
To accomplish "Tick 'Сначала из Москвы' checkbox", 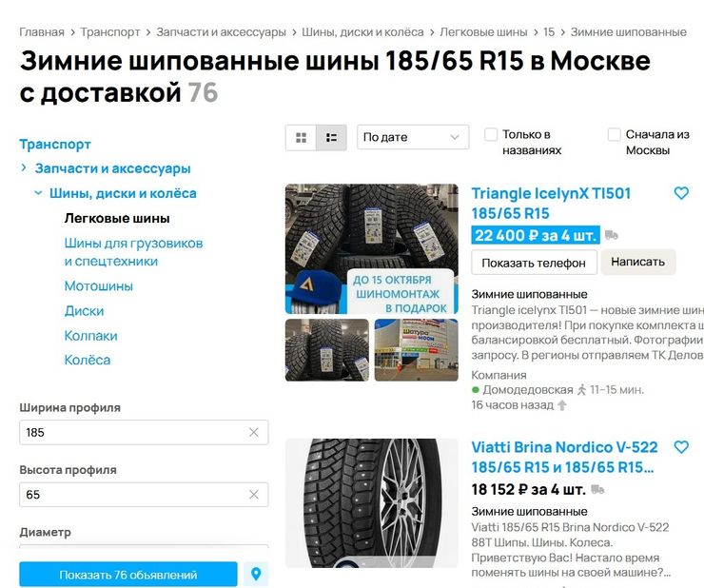I will 614,134.
